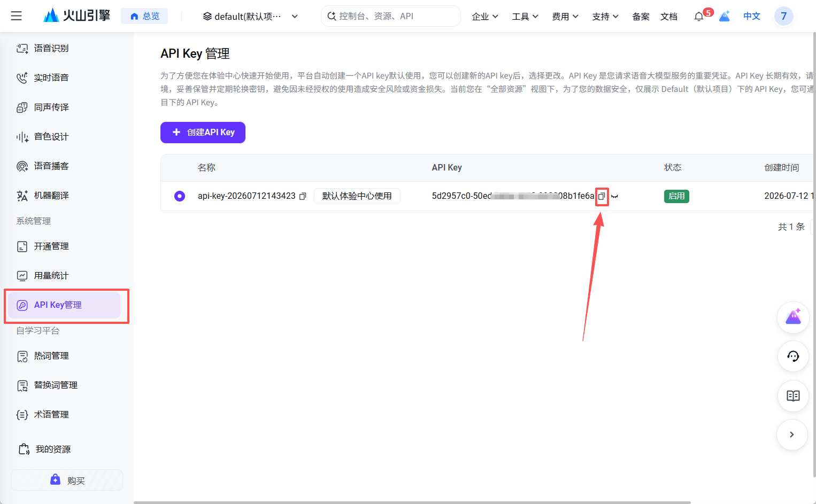The image size is (816, 504).
Task: Open the 文档 link
Action: (669, 17)
